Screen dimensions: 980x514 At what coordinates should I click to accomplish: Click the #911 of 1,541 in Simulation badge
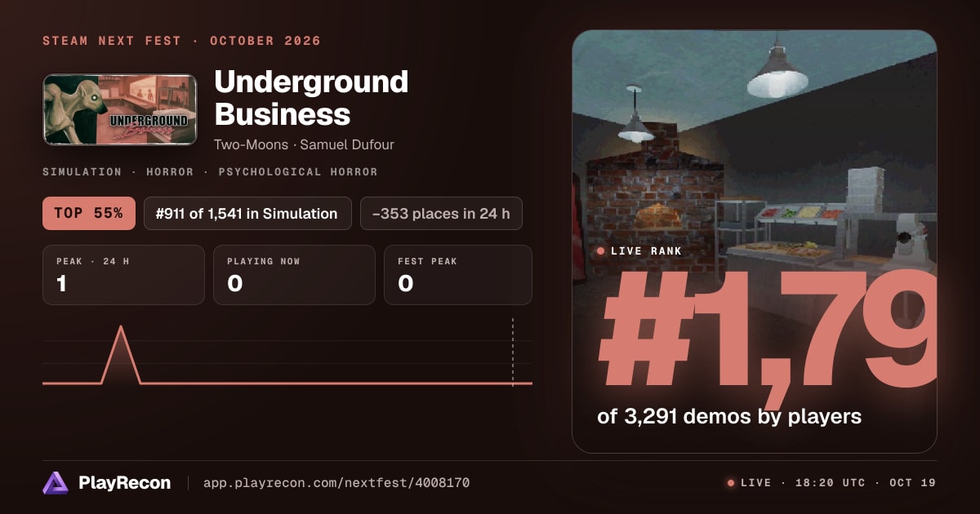point(247,214)
